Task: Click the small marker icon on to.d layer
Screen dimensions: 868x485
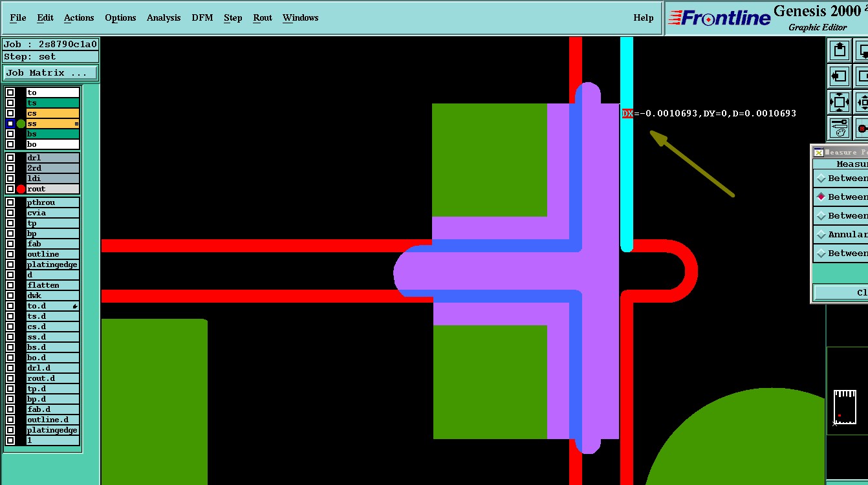Action: click(x=75, y=306)
